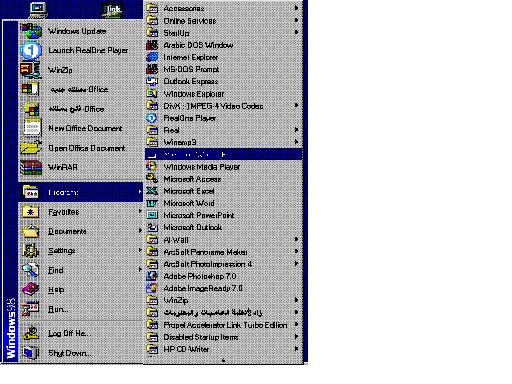Open the Microsoft Excel icon

pos(152,191)
